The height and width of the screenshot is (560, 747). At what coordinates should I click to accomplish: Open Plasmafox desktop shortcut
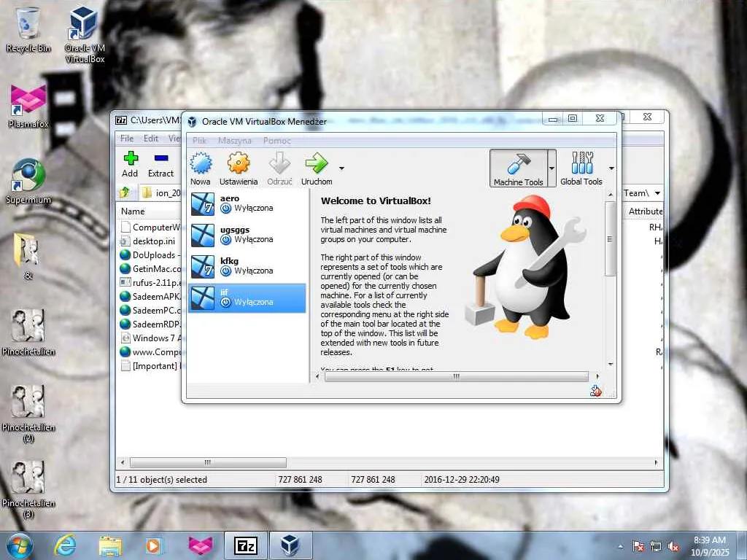click(x=28, y=106)
